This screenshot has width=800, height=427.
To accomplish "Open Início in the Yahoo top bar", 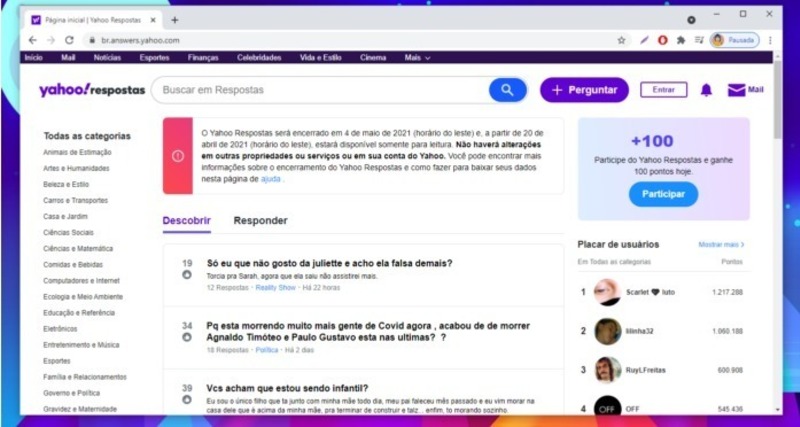I will click(34, 58).
